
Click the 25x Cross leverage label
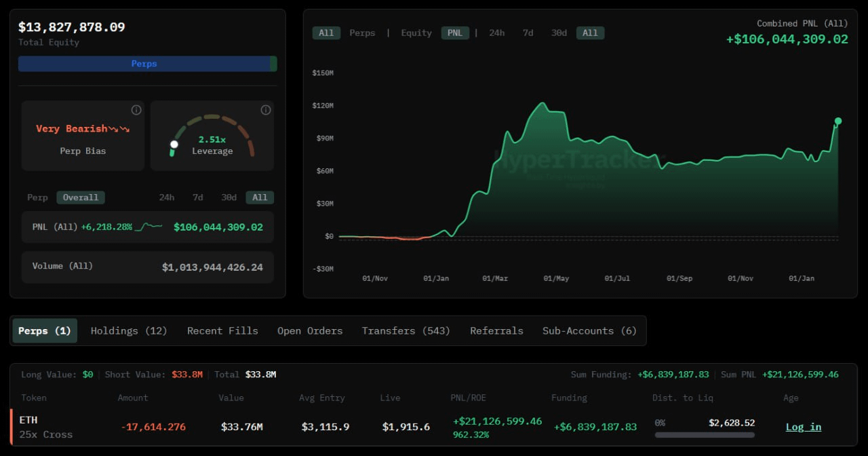point(46,434)
